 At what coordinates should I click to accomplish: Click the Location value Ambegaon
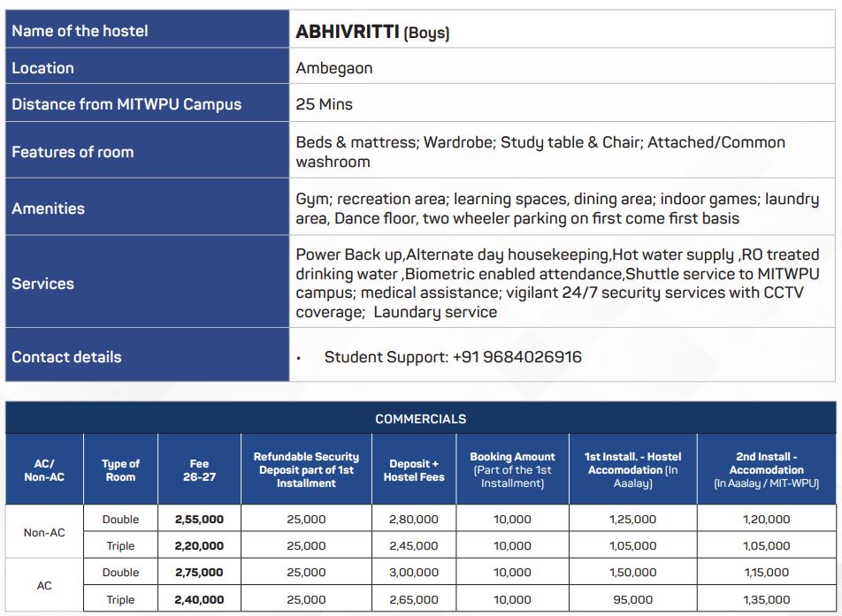(334, 68)
